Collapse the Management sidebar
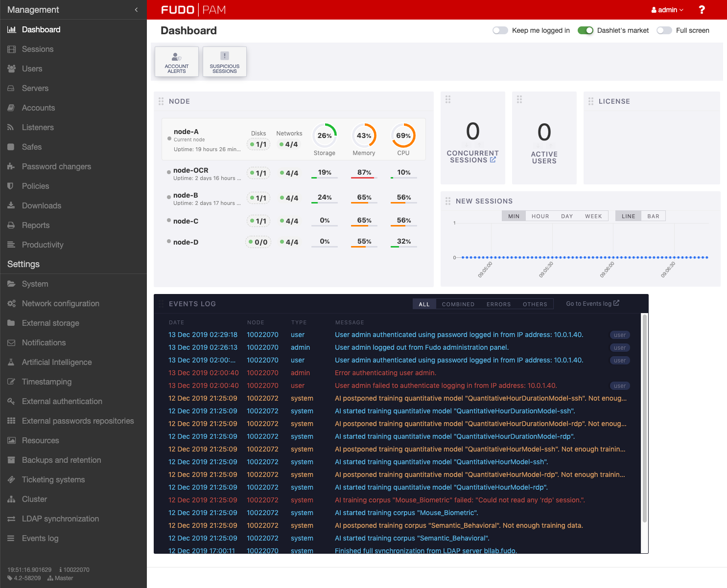 pyautogui.click(x=136, y=9)
